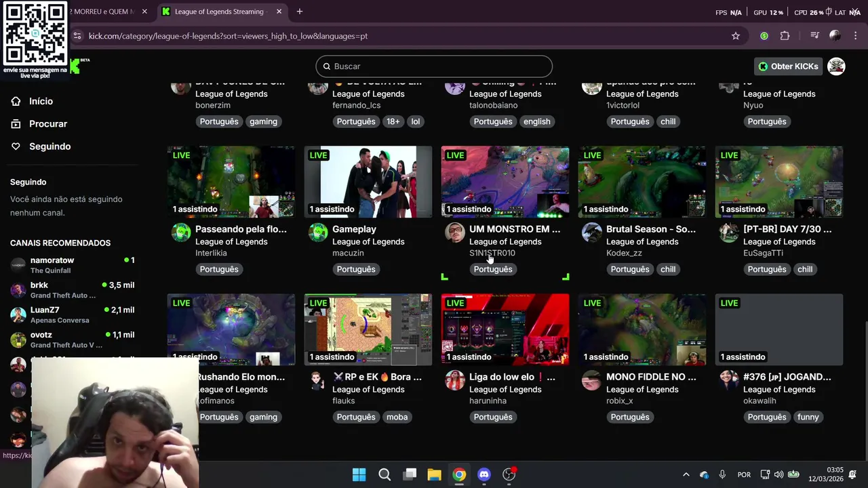Click robix_x channel avatar
The image size is (868, 488).
[x=592, y=380]
